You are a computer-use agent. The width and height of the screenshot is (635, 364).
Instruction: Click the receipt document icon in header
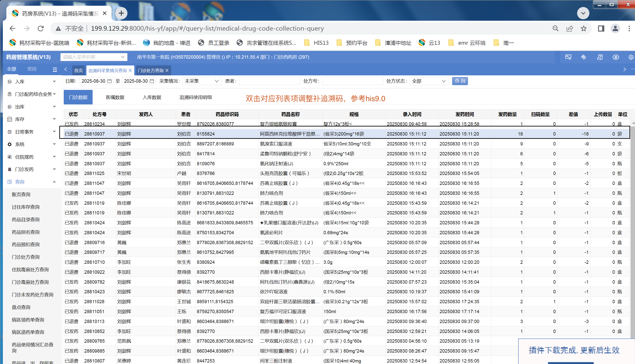[600, 57]
